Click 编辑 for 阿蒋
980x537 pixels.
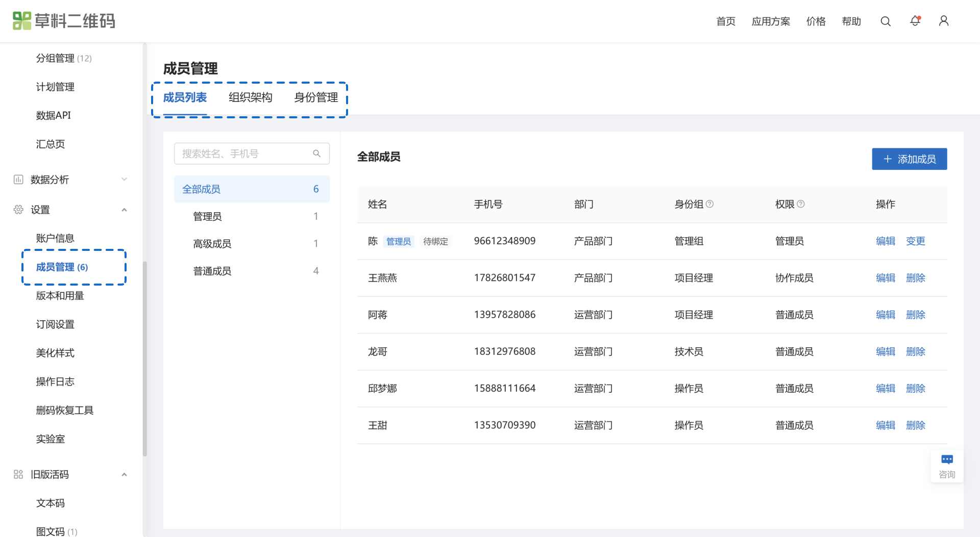pyautogui.click(x=886, y=315)
